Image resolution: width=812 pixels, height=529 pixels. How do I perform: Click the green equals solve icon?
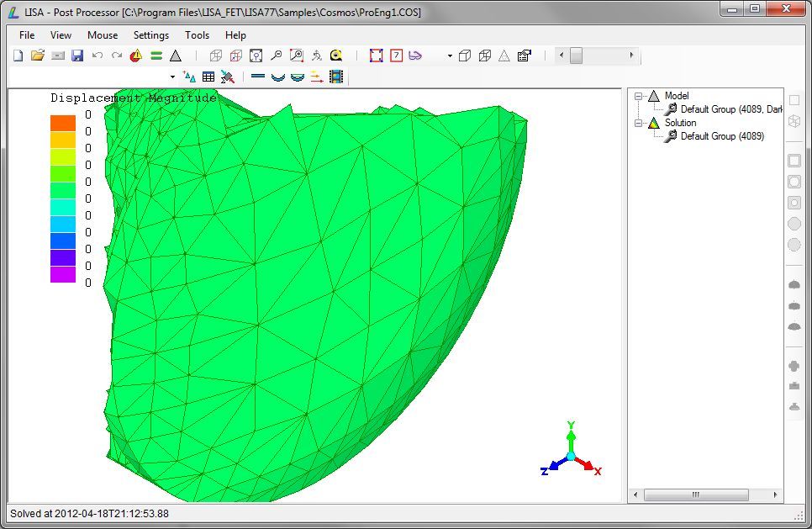(x=156, y=56)
